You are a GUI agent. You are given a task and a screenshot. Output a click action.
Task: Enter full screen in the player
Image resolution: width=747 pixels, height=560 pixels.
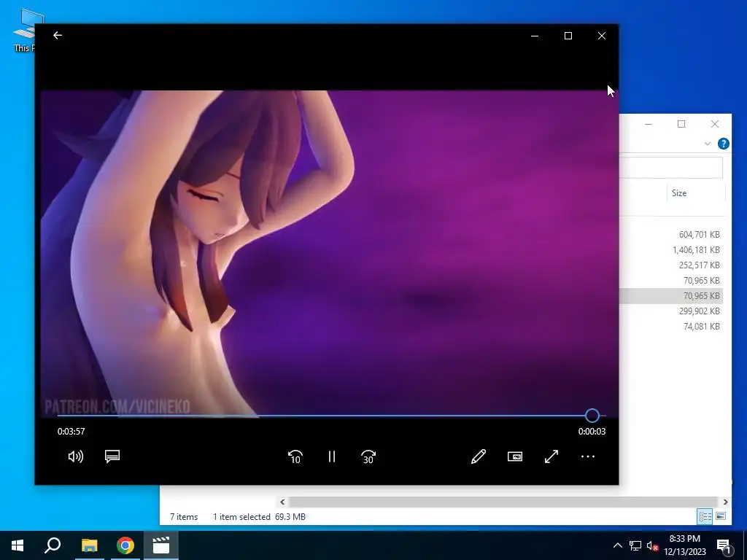551,456
